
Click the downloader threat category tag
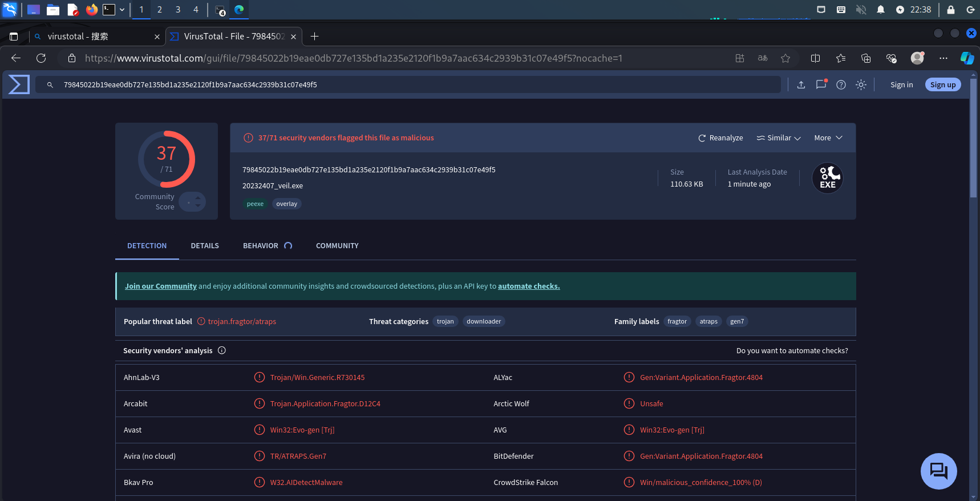484,322
